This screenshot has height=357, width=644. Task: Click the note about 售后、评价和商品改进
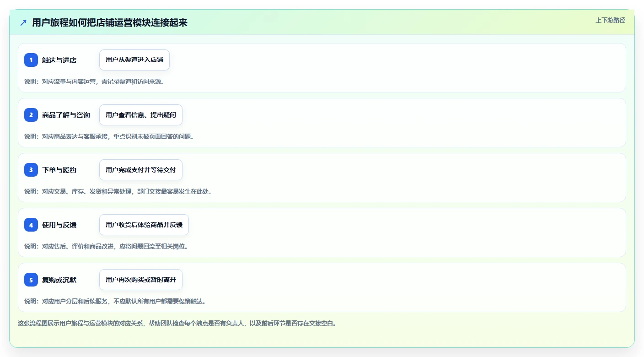pyautogui.click(x=106, y=246)
